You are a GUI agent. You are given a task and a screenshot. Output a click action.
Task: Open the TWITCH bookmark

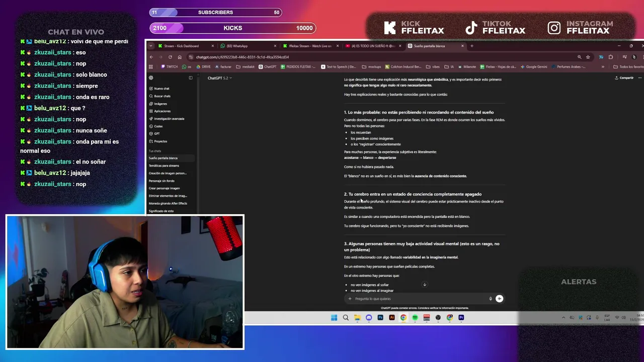pos(169,66)
